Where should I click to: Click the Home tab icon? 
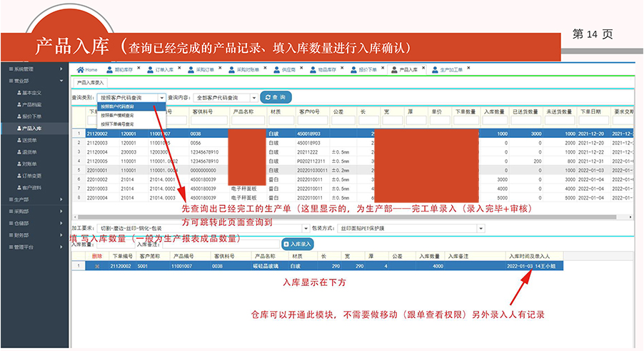81,70
